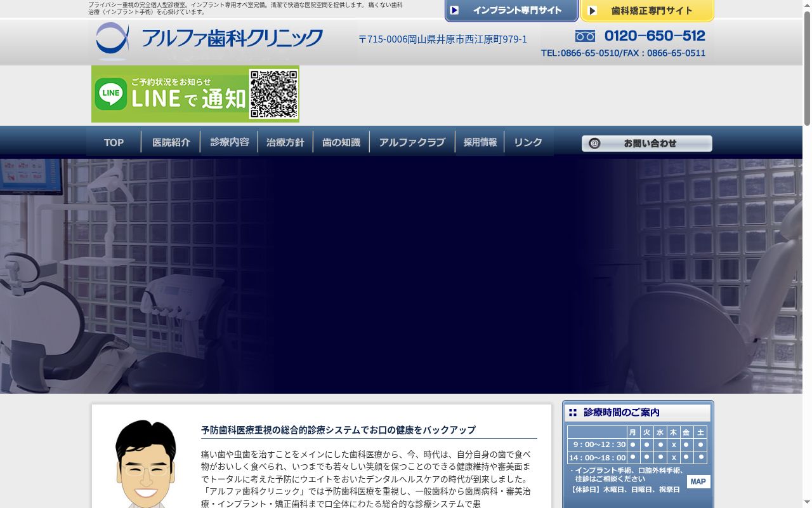Click the 月 column header in hours table
This screenshot has width=812, height=508.
[632, 432]
